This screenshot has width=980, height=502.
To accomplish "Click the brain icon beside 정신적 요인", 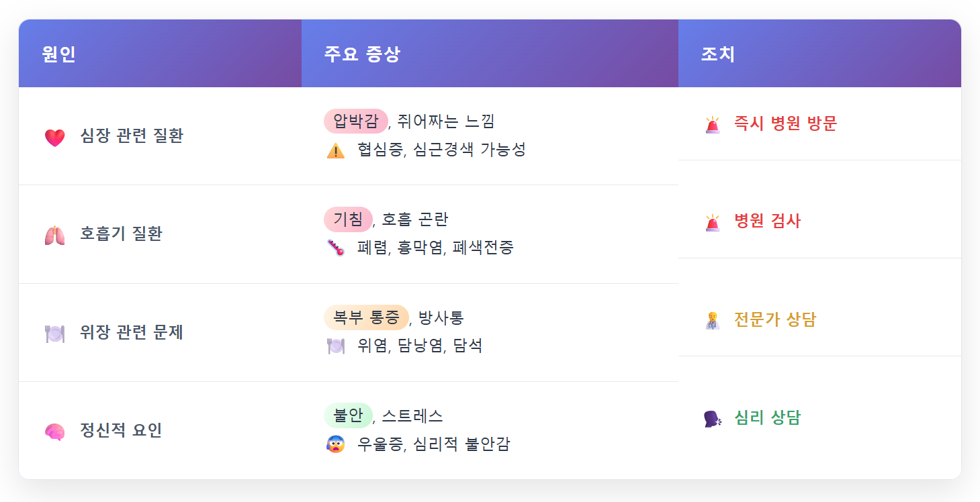I will (x=54, y=432).
